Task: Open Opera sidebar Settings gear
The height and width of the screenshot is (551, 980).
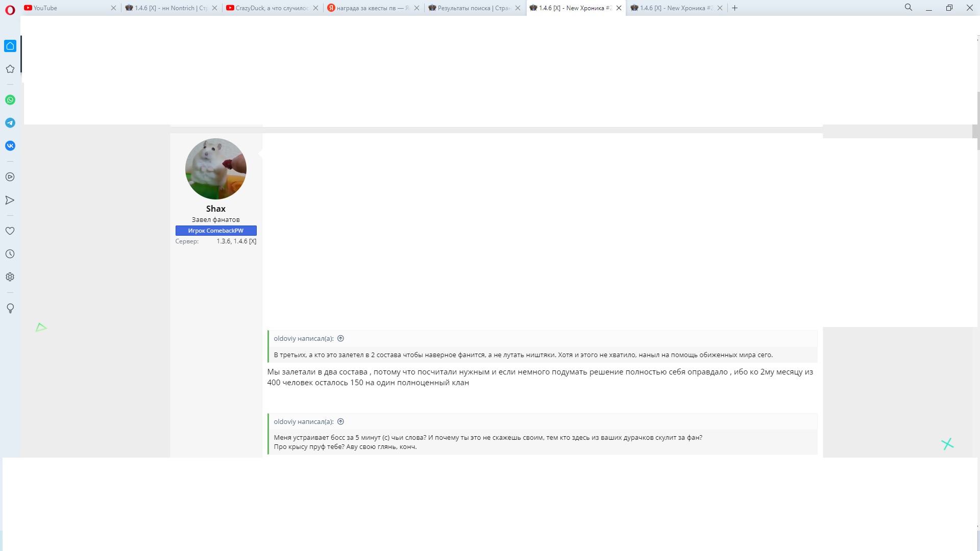Action: pyautogui.click(x=10, y=277)
